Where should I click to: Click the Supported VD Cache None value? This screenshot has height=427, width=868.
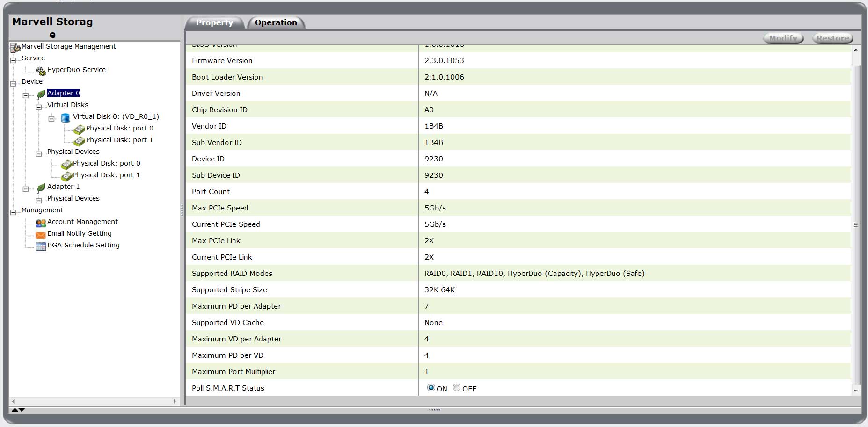(433, 323)
